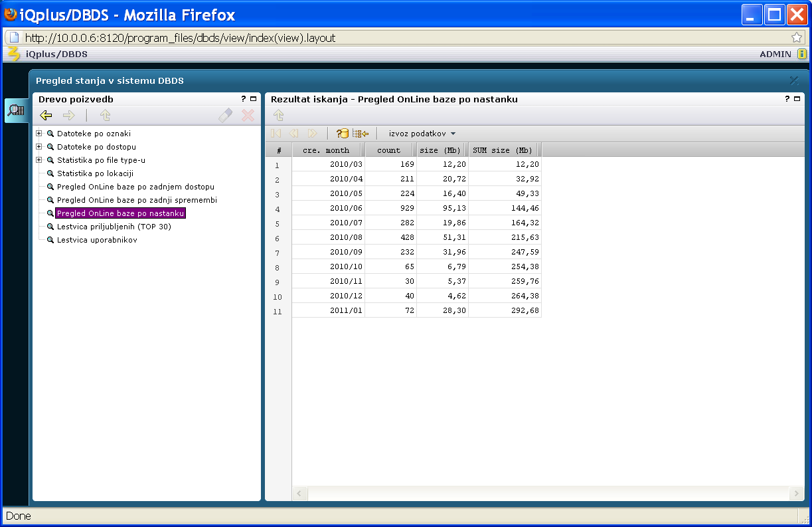Click the database query icon with question mark

[343, 134]
